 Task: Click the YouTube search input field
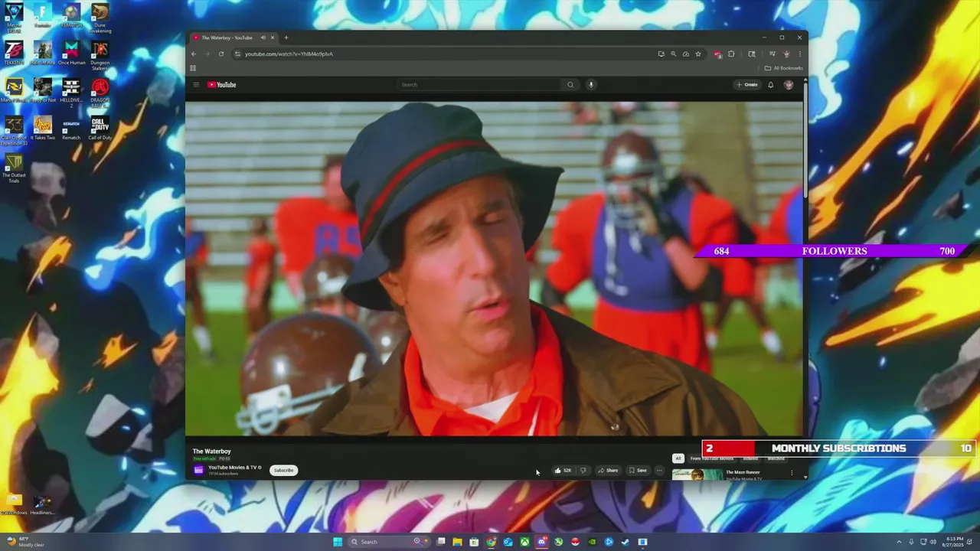click(479, 85)
